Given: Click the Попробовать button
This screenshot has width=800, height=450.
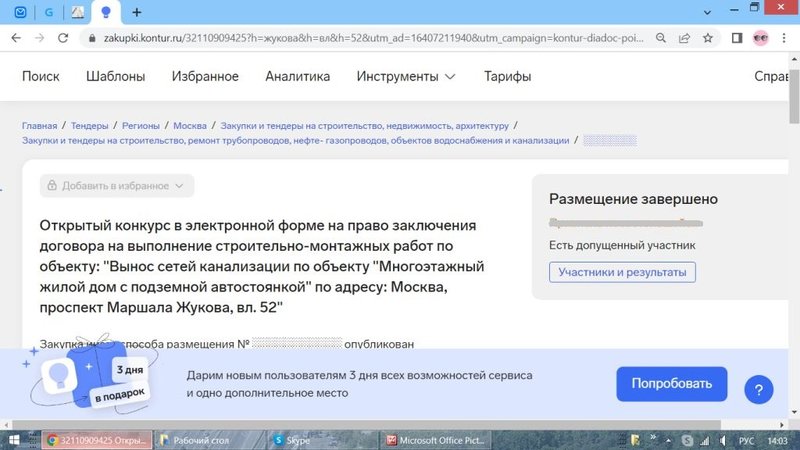Looking at the screenshot, I should point(671,384).
